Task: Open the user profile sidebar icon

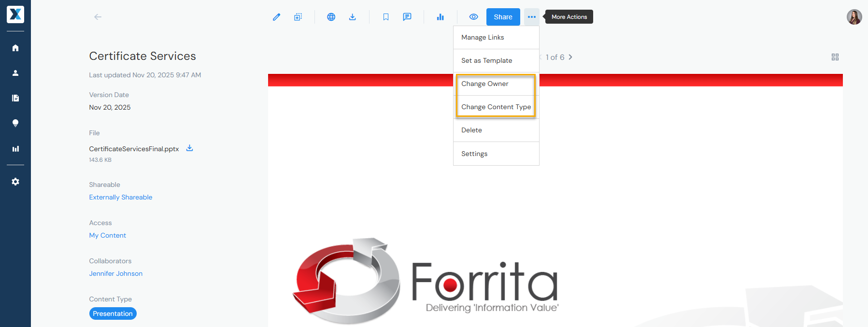Action: coord(15,73)
